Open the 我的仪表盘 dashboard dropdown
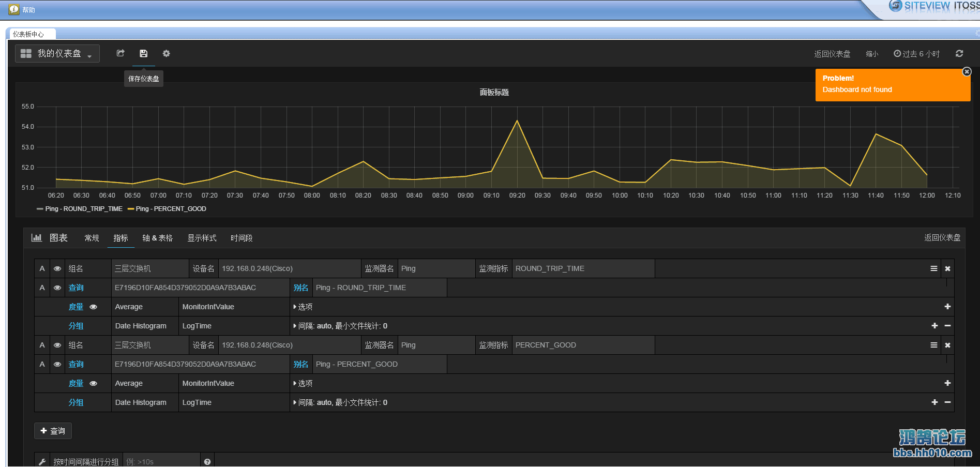This screenshot has width=980, height=467. [57, 53]
